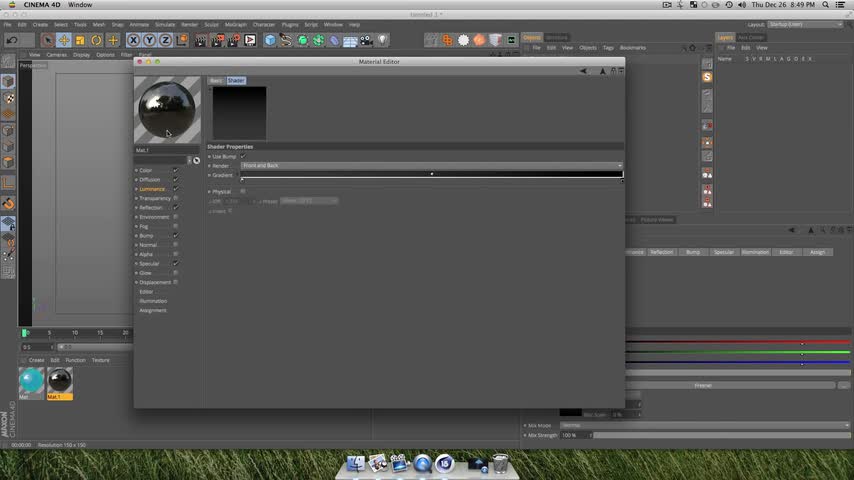Open the Assignment entry in channel list
Screen dimensions: 854x480
point(153,310)
